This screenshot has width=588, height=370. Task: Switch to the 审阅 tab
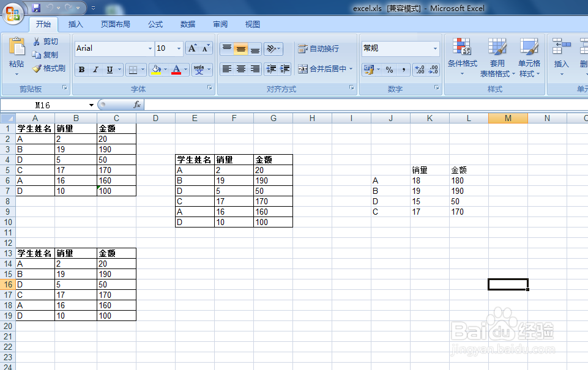click(x=220, y=24)
